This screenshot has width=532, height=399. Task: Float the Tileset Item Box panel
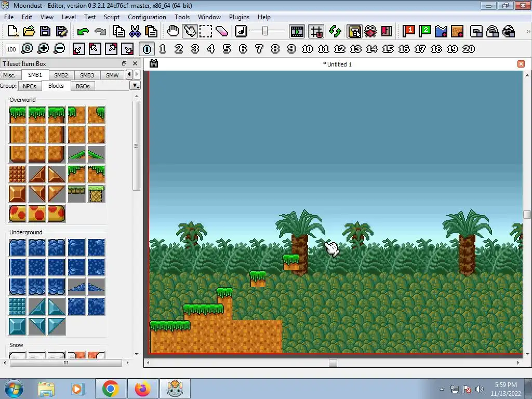click(124, 63)
